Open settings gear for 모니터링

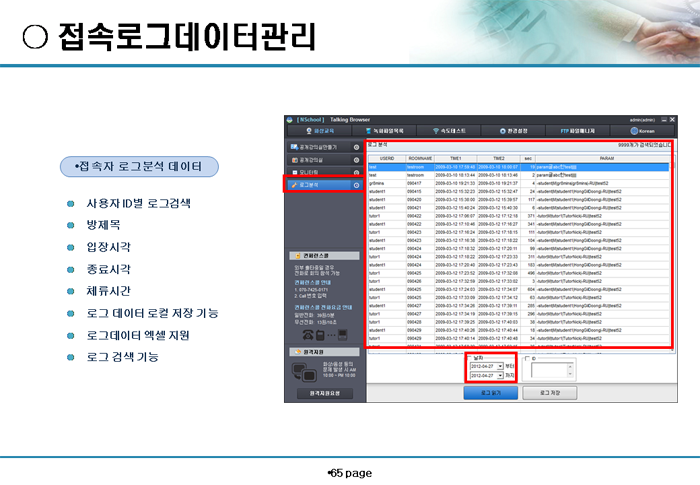click(356, 172)
